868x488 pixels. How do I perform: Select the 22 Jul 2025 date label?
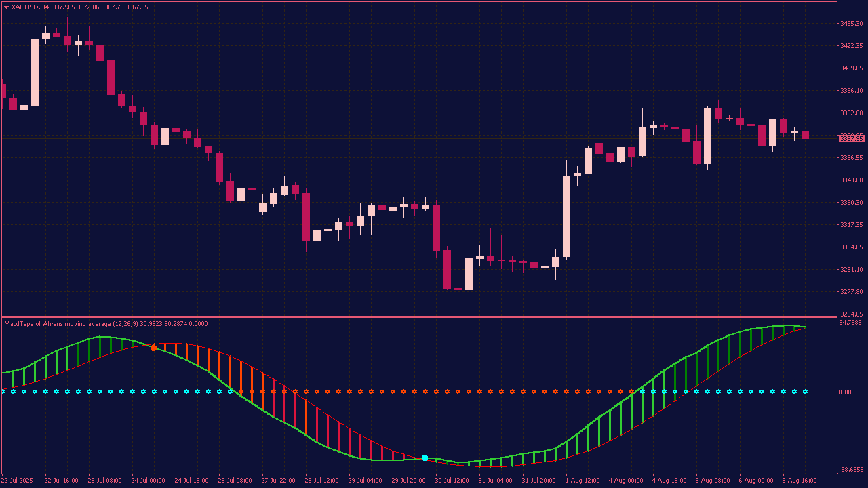[x=18, y=481]
